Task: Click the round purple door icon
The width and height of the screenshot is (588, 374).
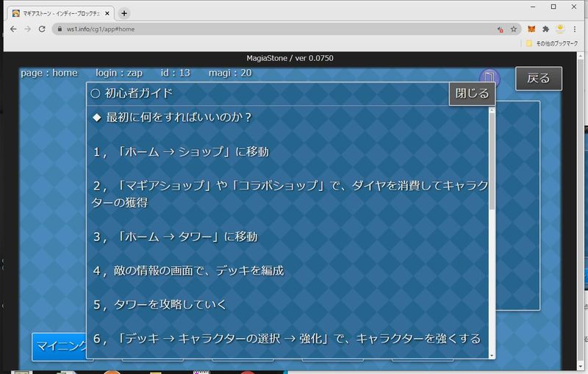Action: click(490, 78)
